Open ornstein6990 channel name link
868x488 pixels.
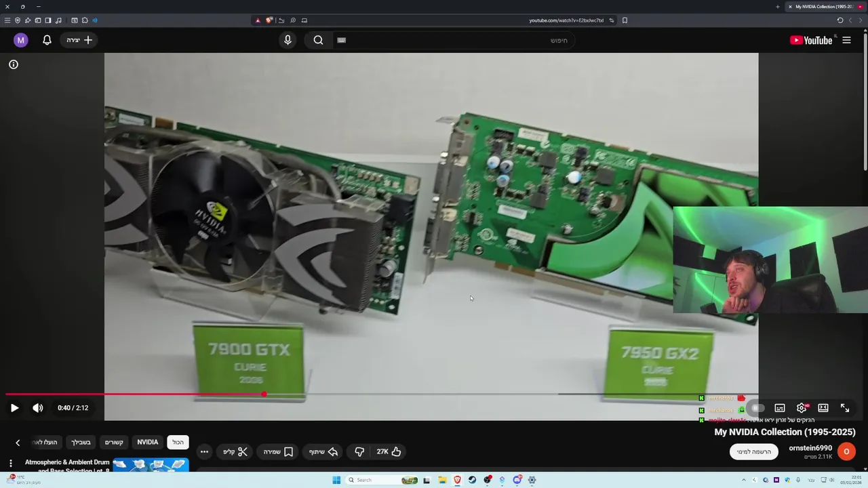click(810, 448)
